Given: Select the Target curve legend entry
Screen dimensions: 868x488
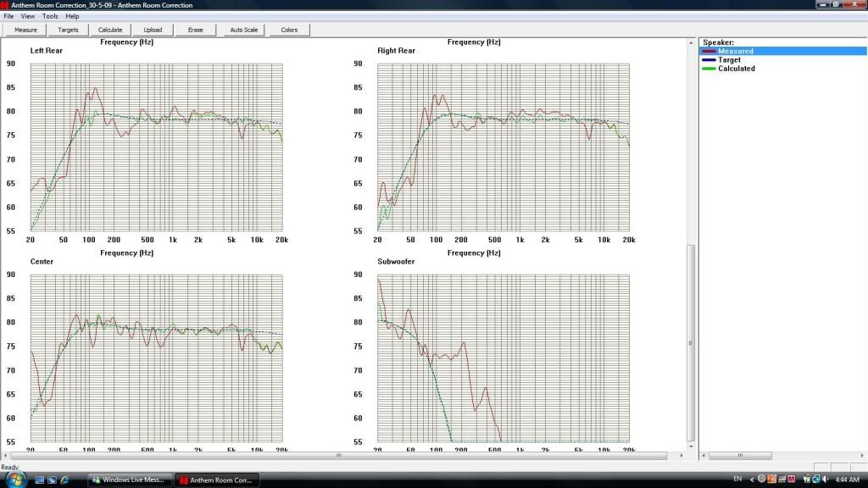Looking at the screenshot, I should click(x=729, y=60).
